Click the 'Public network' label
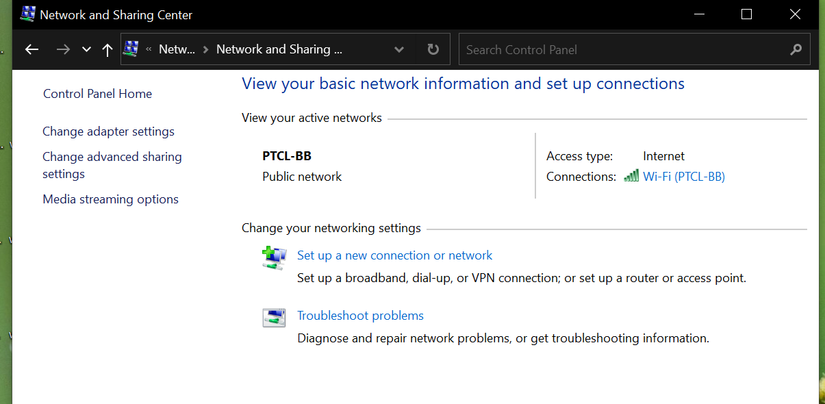 (x=302, y=177)
